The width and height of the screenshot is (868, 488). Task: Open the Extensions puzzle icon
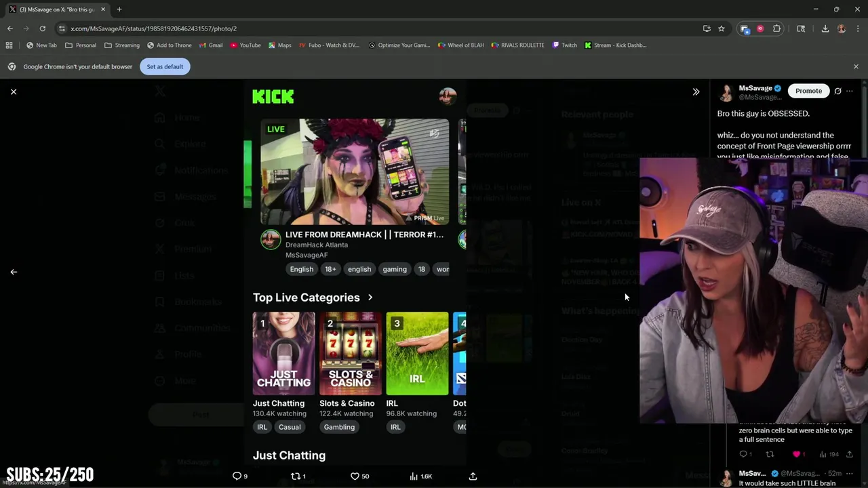(x=777, y=28)
